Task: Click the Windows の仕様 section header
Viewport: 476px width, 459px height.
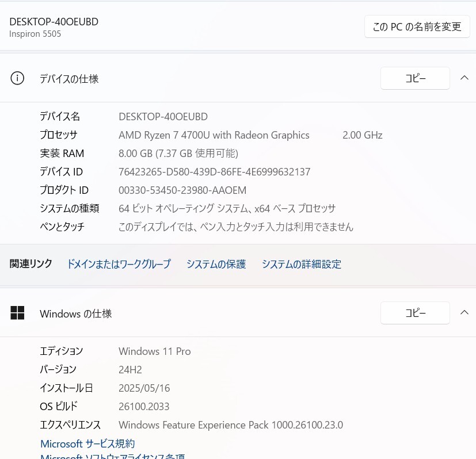Action: [75, 313]
